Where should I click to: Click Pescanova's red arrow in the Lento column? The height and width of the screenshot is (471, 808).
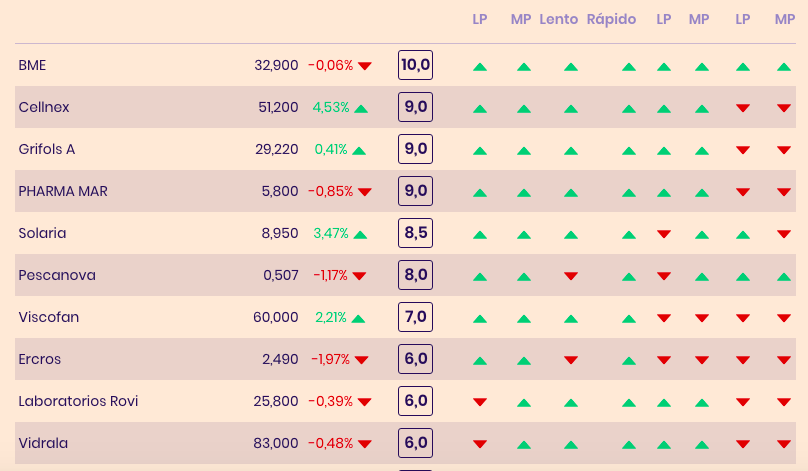pyautogui.click(x=571, y=276)
